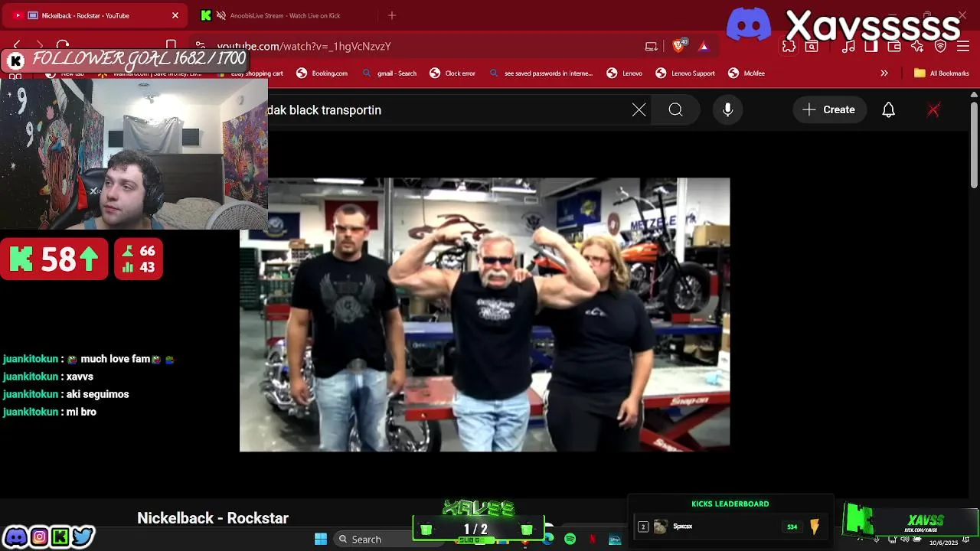The width and height of the screenshot is (980, 551).
Task: Open the Windows Start menu
Action: (x=321, y=539)
